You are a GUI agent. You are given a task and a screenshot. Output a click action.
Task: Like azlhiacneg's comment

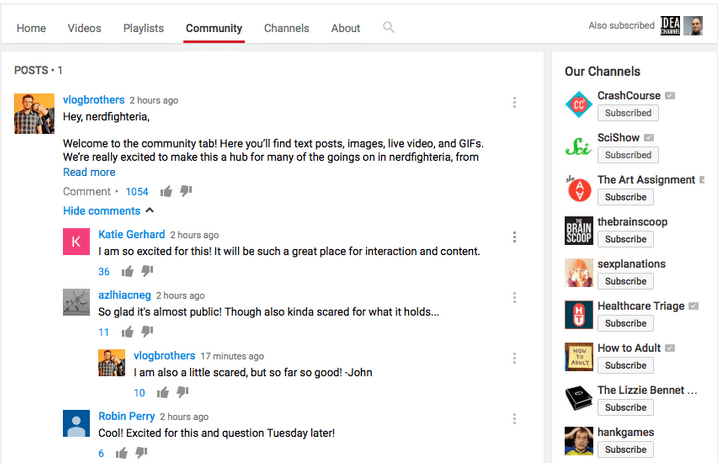coord(127,332)
